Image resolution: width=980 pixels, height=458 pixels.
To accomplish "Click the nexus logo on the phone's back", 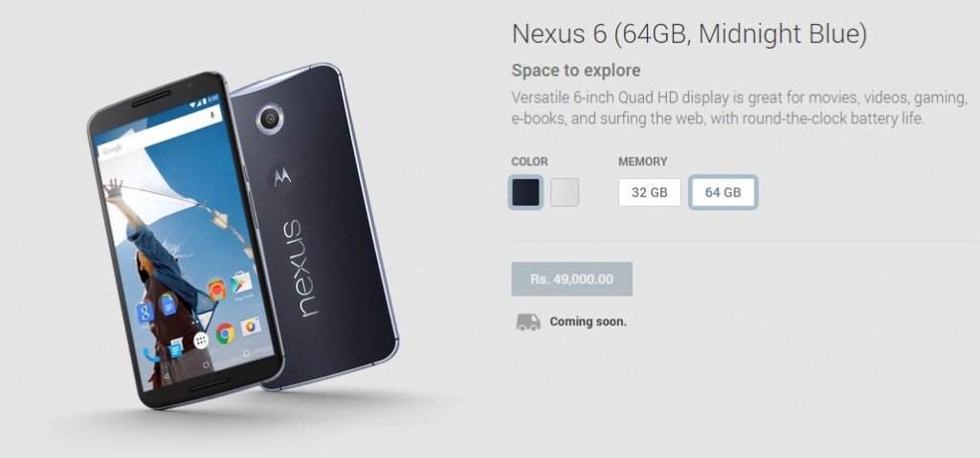I will click(297, 268).
